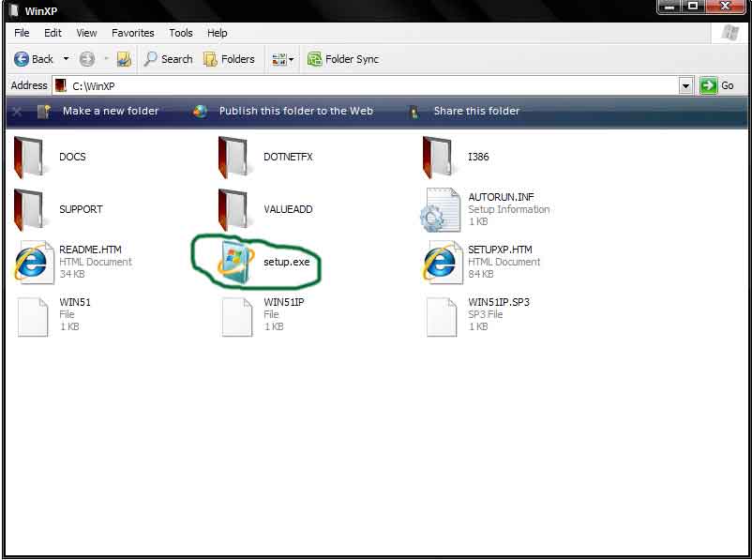Select the SETUPXP.HTM Internet Explorer icon
The width and height of the screenshot is (752, 560).
pos(441,262)
